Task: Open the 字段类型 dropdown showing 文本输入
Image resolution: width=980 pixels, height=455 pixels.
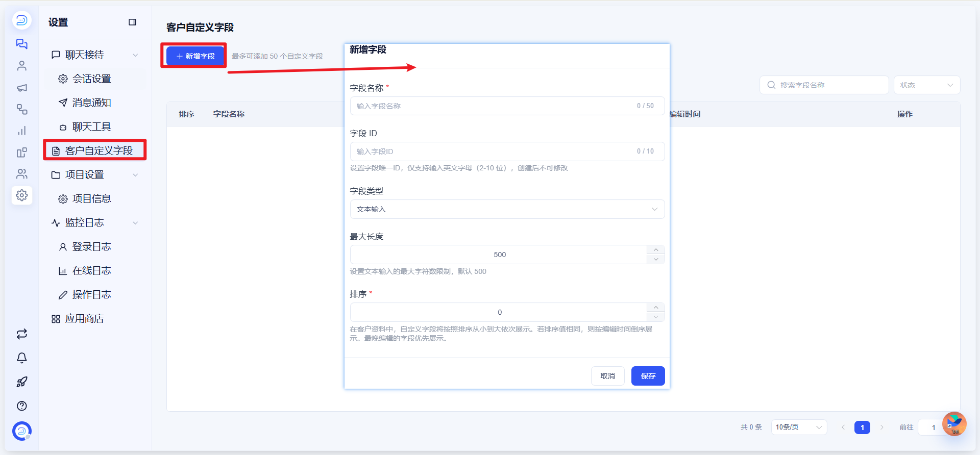Action: pyautogui.click(x=507, y=209)
